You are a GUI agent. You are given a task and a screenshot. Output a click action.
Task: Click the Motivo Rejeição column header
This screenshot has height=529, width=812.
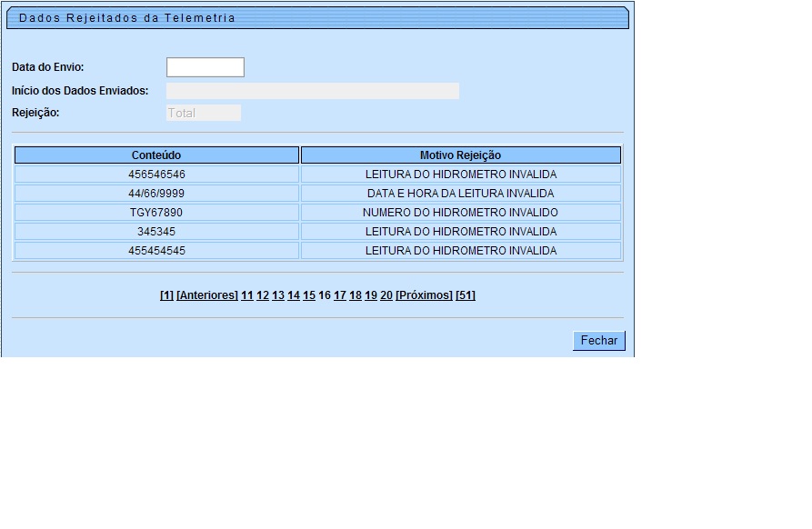click(x=460, y=155)
